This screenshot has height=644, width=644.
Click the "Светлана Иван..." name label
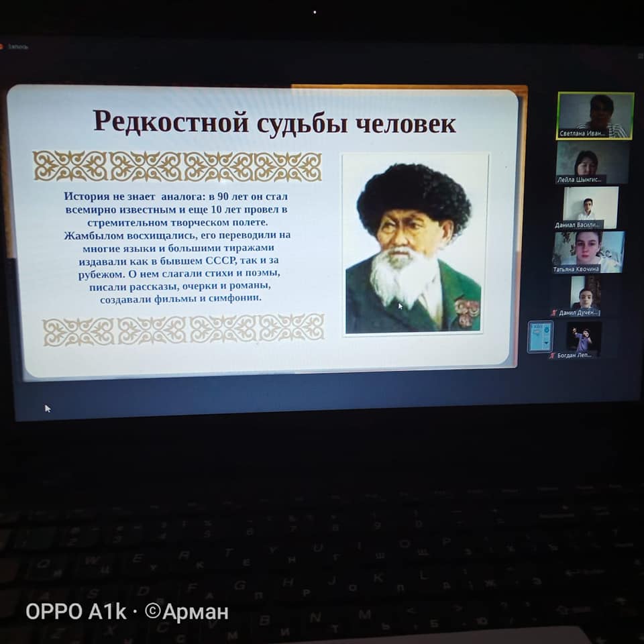pos(582,133)
